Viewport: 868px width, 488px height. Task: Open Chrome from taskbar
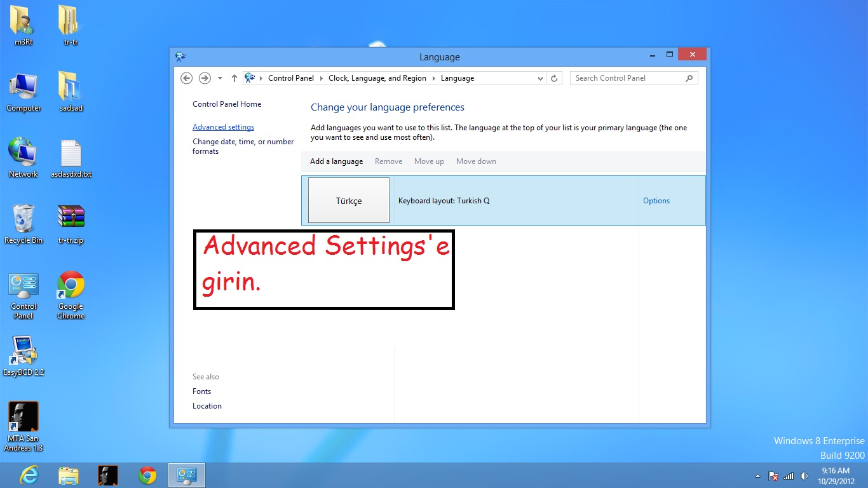pyautogui.click(x=147, y=475)
